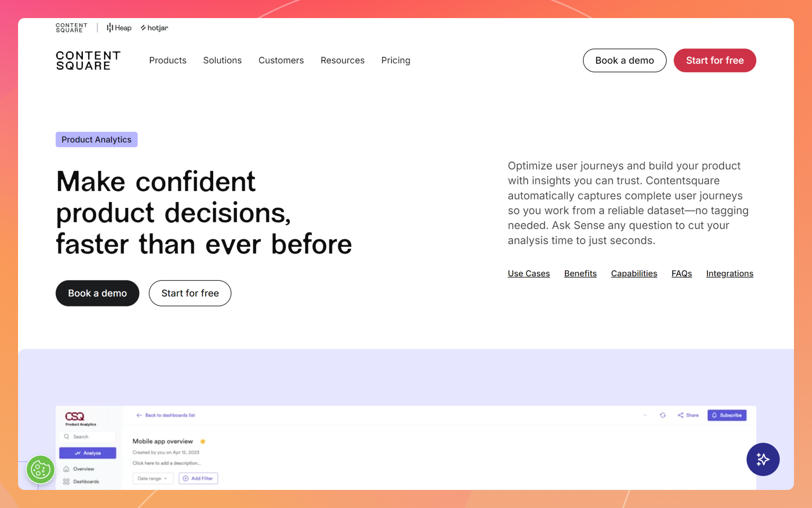Screen dimensions: 812x508
Task: Click the "Optimize user journeys" paragraph
Action: (x=628, y=203)
